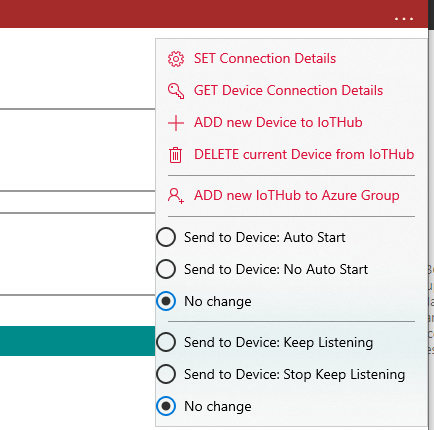Click the red title bar area
This screenshot has width=434, height=430.
(x=195, y=14)
